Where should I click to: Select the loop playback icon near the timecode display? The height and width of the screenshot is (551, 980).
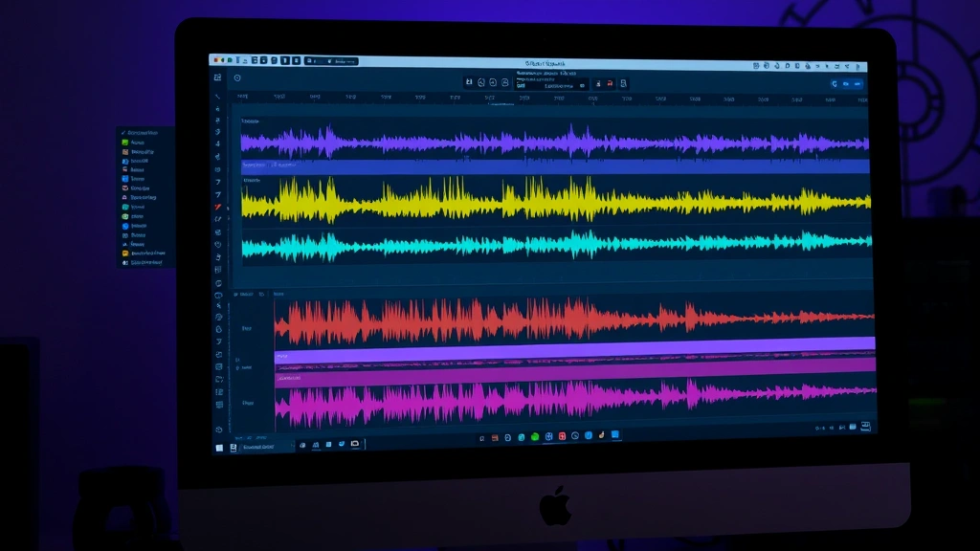coord(582,85)
